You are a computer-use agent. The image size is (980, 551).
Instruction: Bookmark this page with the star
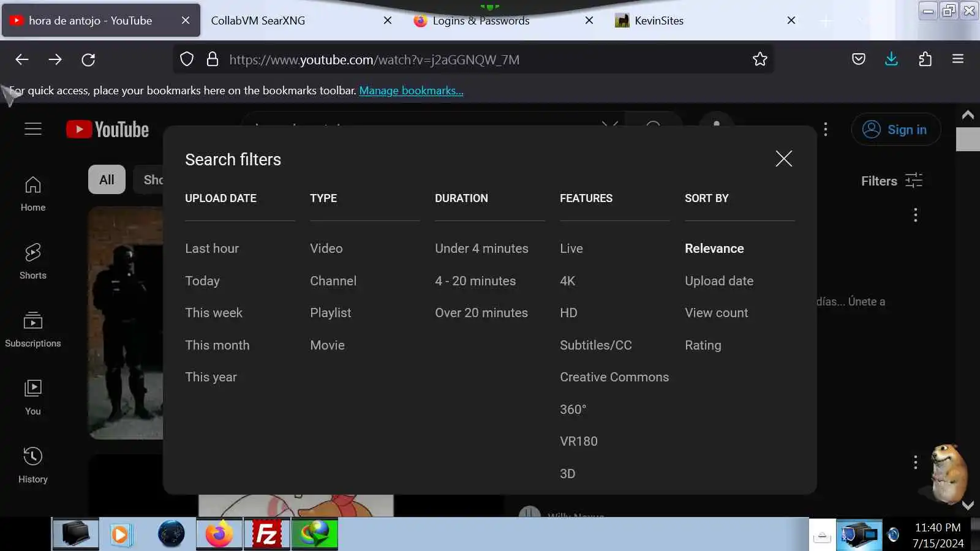759,59
